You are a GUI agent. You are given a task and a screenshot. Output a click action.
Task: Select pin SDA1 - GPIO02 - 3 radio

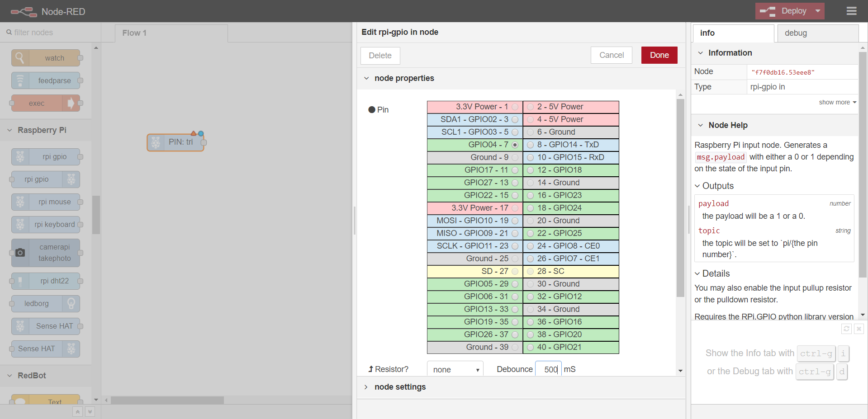click(x=515, y=119)
